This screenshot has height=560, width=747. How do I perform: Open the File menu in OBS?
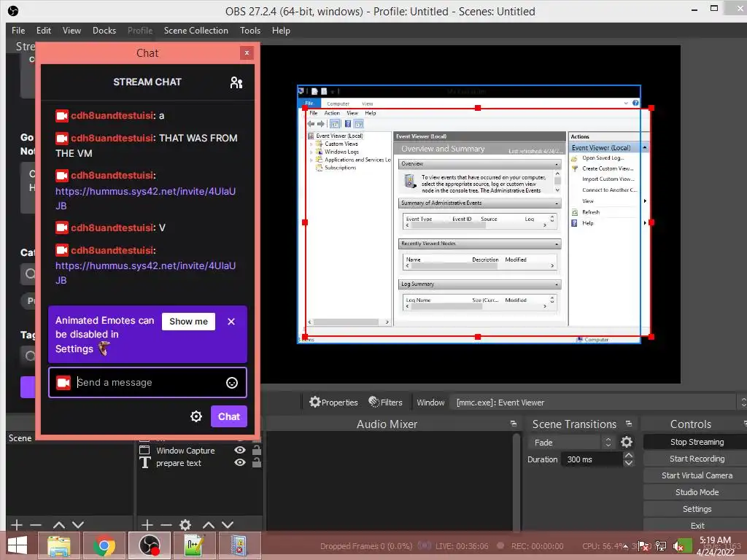point(18,31)
